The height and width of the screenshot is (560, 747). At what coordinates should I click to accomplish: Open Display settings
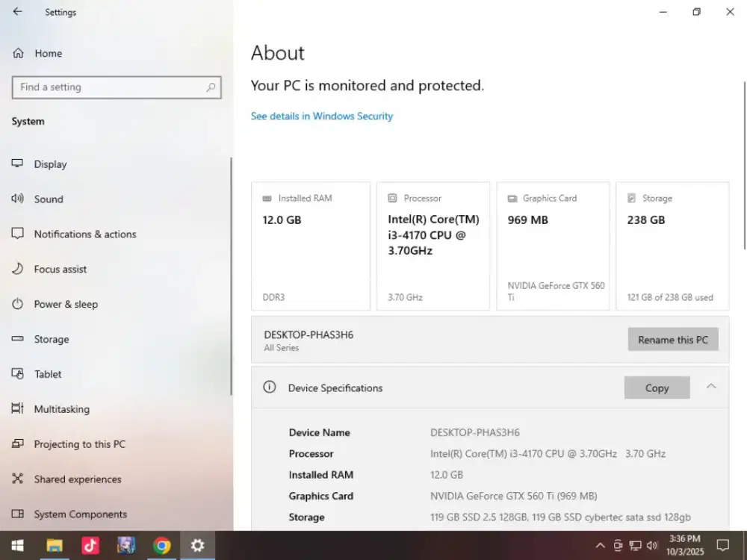click(x=50, y=164)
